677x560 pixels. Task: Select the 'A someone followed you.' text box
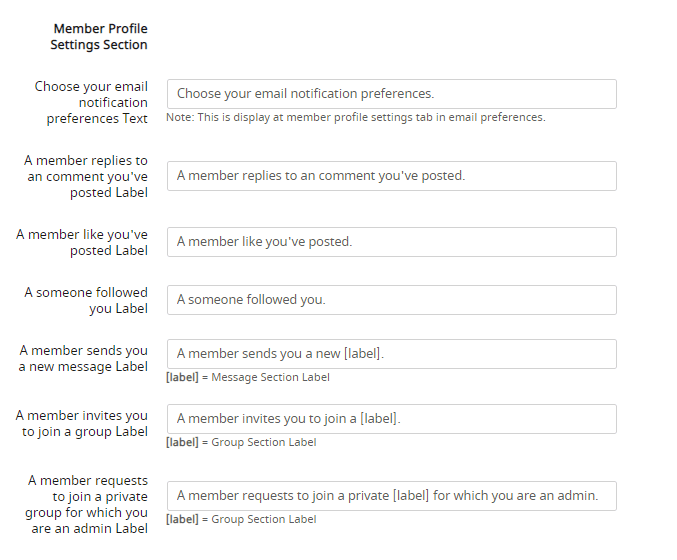tap(392, 300)
